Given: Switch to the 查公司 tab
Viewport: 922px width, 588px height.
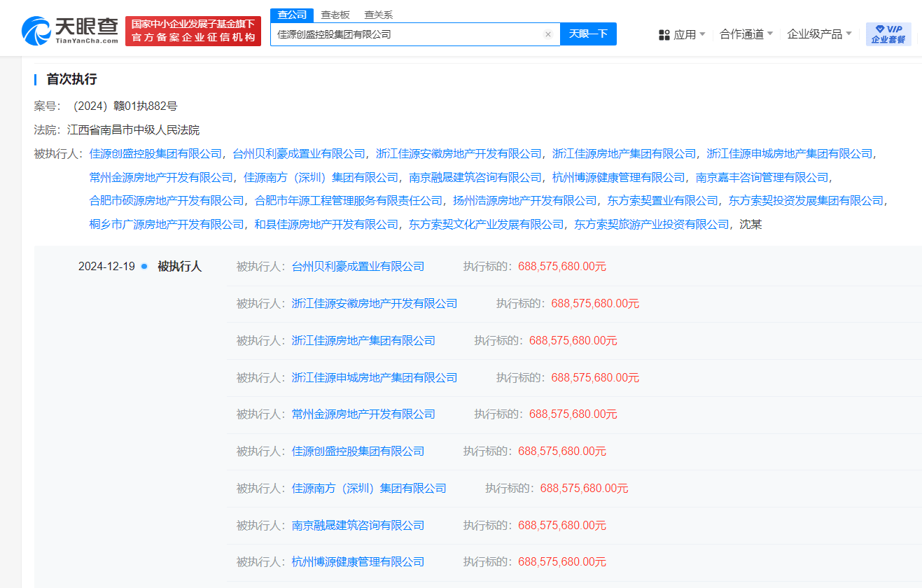Looking at the screenshot, I should point(292,15).
